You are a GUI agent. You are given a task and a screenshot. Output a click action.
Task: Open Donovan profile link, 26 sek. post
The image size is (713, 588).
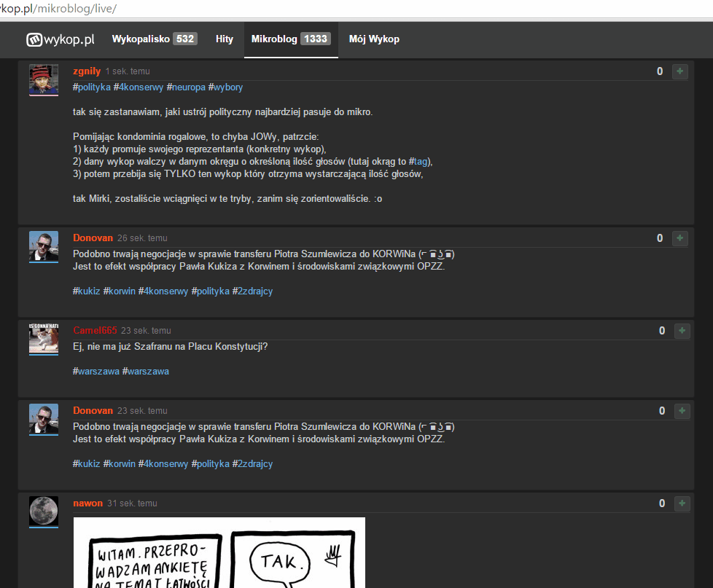(93, 238)
